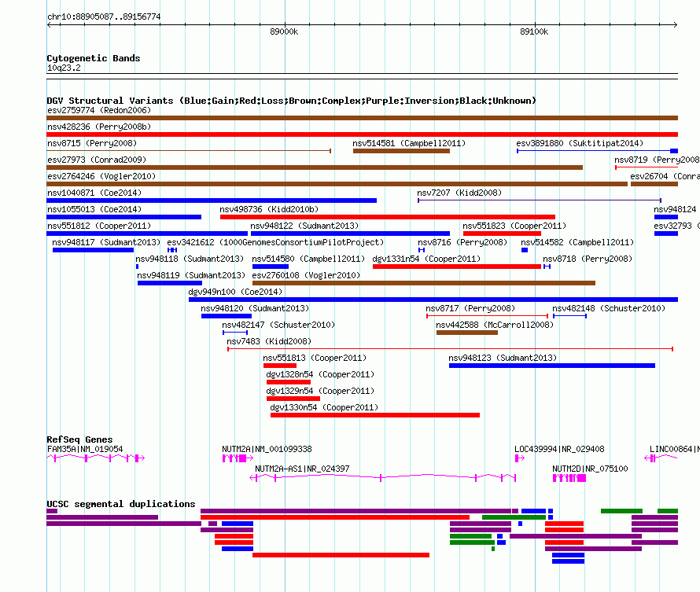Select the esv3891880 (Suktitipat2014) variant label

point(580,143)
